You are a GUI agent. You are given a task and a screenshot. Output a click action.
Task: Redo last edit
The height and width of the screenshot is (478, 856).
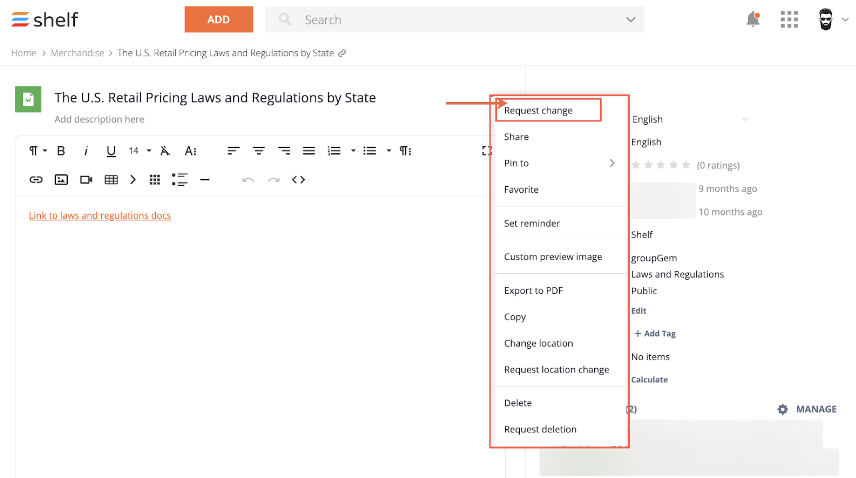274,180
